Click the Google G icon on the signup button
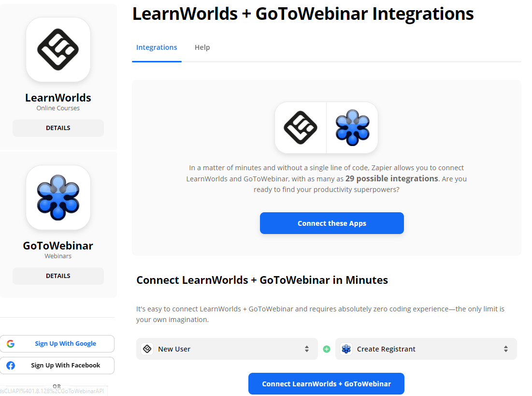532x396 pixels. pyautogui.click(x=11, y=343)
